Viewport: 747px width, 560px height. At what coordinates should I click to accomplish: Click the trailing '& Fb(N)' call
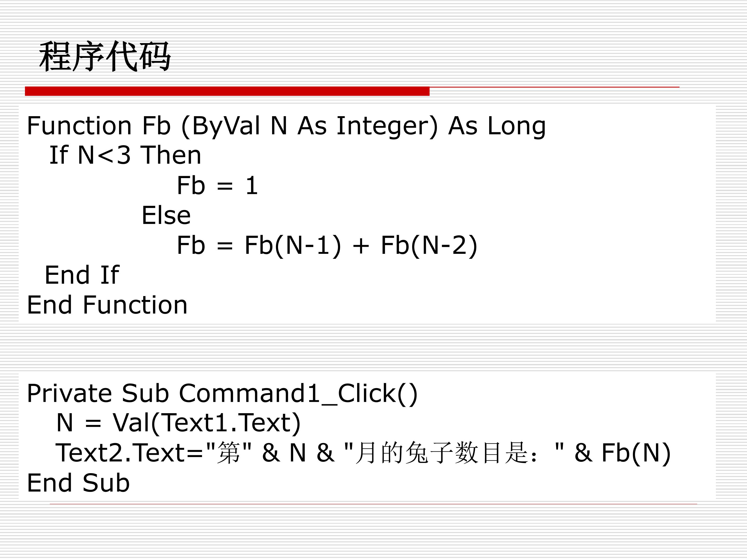[x=622, y=453]
